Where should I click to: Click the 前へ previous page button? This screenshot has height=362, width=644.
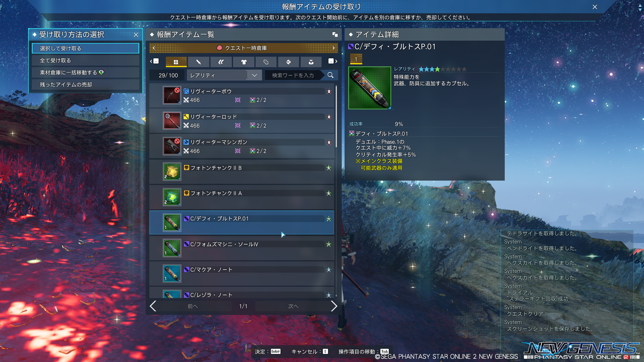(x=193, y=306)
